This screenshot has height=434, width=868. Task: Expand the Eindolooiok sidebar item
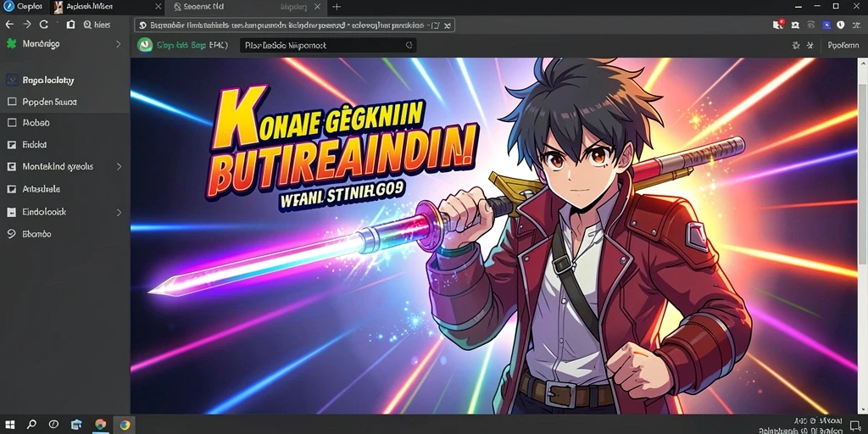tap(119, 212)
